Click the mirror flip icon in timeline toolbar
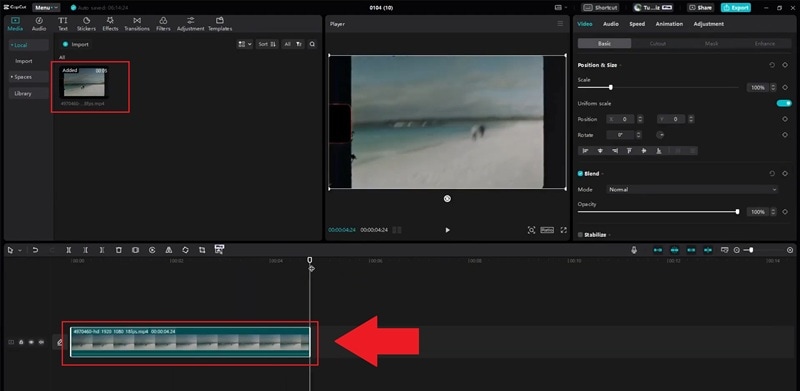 (x=168, y=250)
